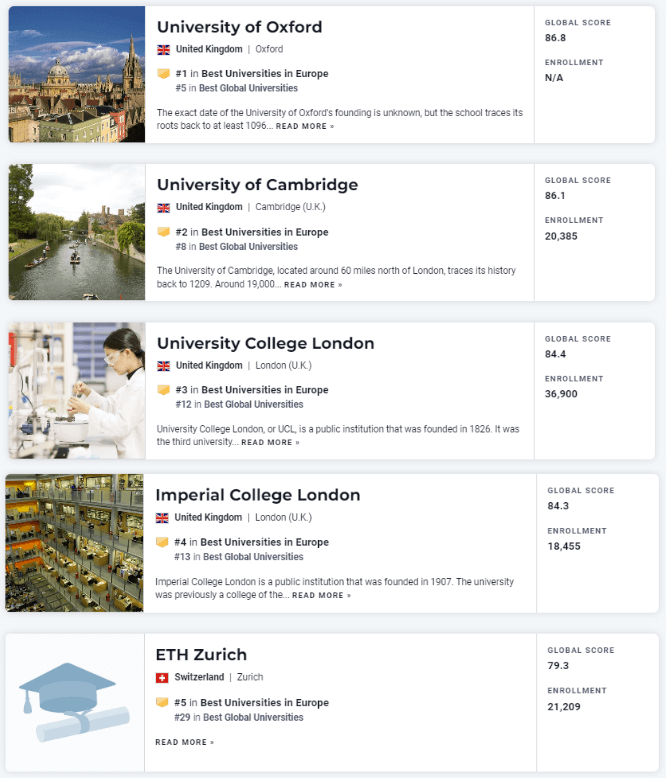Open the University of Cambridge title link
Viewport: 670px width, 780px height.
click(x=257, y=185)
